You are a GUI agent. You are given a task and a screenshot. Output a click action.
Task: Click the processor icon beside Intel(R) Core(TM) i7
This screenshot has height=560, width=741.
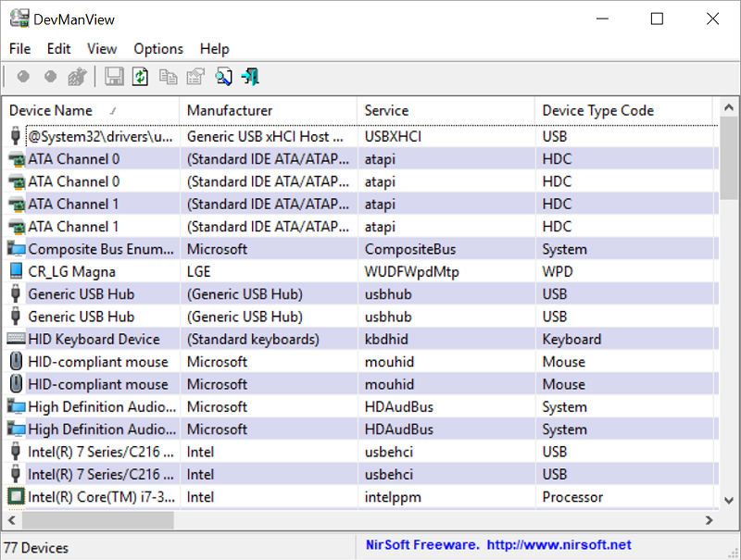16,496
